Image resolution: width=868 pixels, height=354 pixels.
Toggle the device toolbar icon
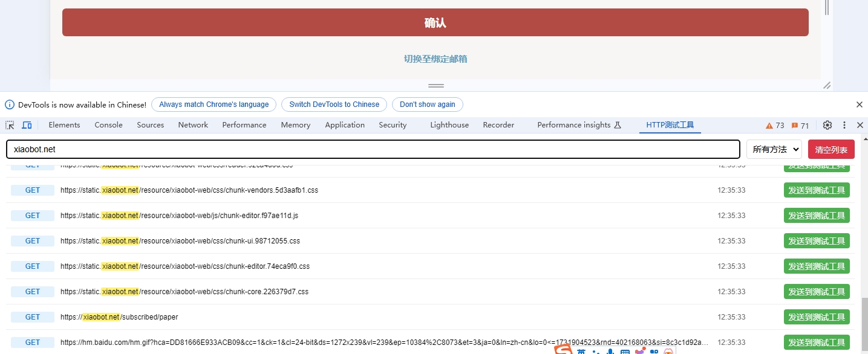click(27, 125)
